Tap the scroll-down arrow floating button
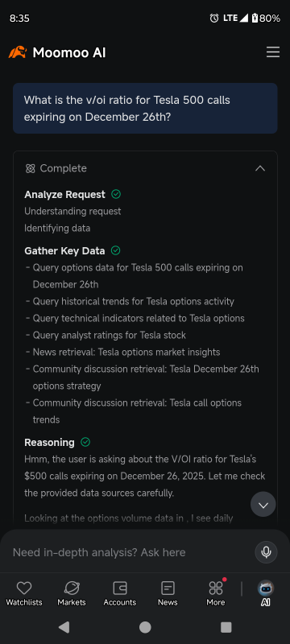The width and height of the screenshot is (290, 644). coord(263,505)
